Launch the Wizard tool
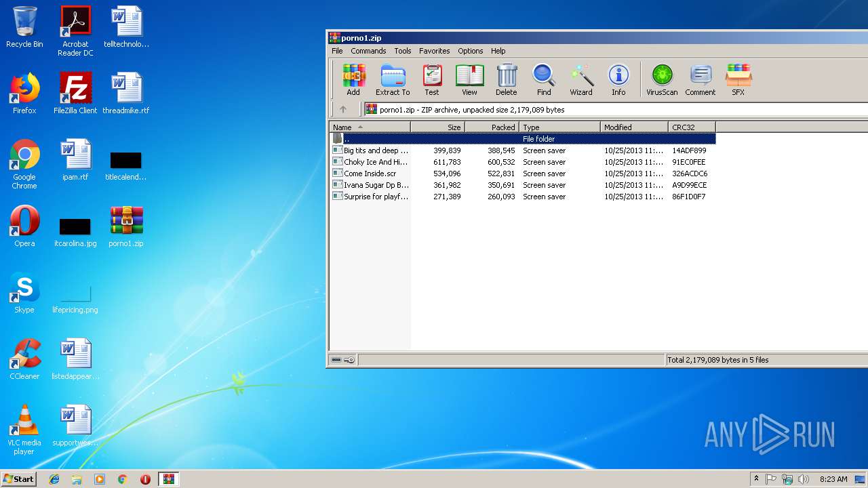Image resolution: width=868 pixels, height=488 pixels. click(581, 80)
